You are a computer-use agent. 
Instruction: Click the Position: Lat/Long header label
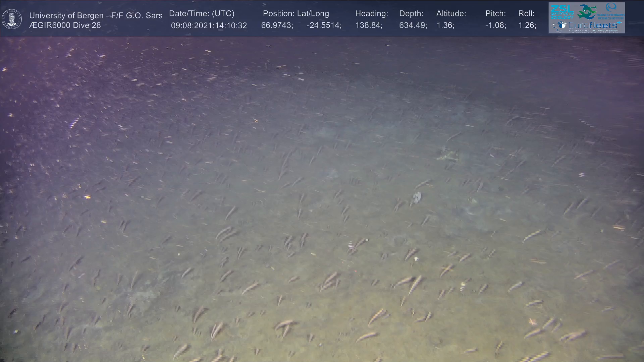(x=296, y=14)
